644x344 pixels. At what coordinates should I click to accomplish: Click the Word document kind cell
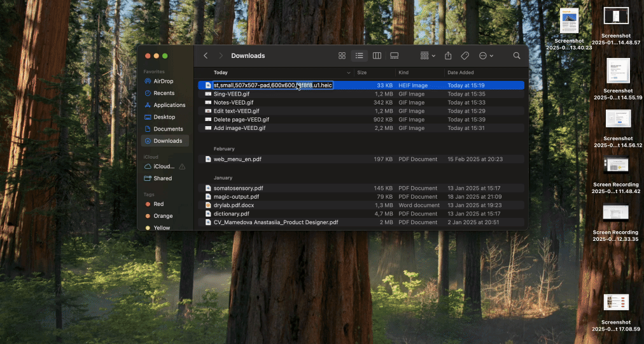419,205
